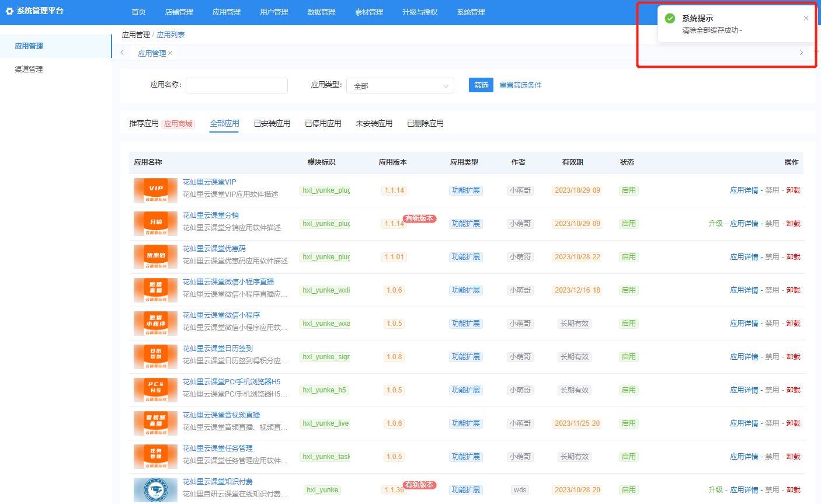821x504 pixels.
Task: Click the 花仙里云课堂PC/手机浏览器H5 app icon
Action: (155, 390)
